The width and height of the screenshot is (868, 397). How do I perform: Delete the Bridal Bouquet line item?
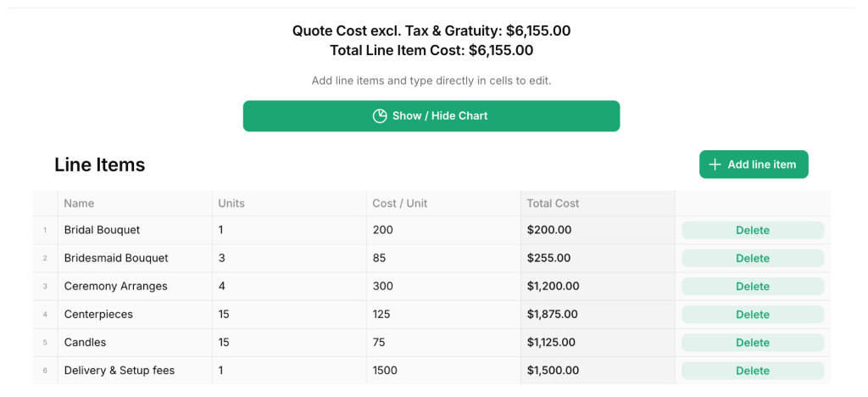coord(753,230)
